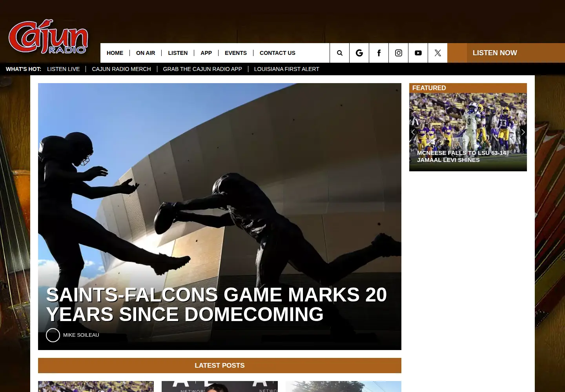Open the On Air menu
This screenshot has height=392, width=565.
pos(146,53)
